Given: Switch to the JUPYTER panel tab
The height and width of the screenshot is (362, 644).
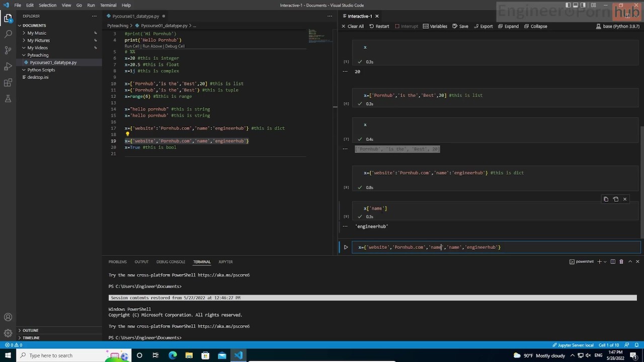Looking at the screenshot, I should [225, 261].
